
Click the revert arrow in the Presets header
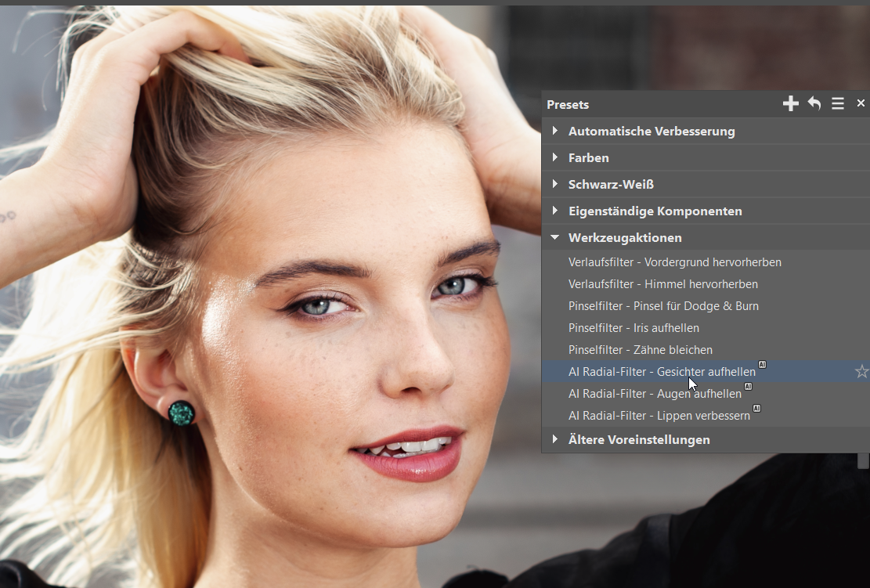click(x=814, y=104)
